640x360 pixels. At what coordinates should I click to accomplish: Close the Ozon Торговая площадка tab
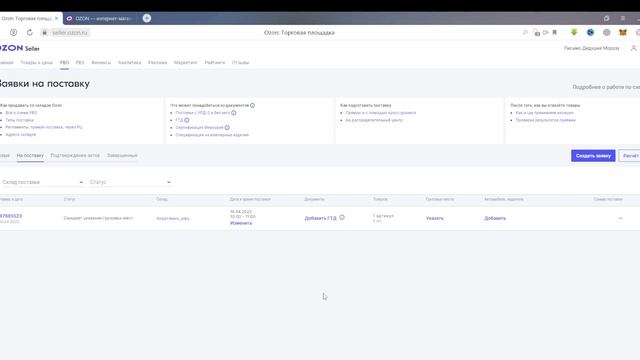click(56, 18)
